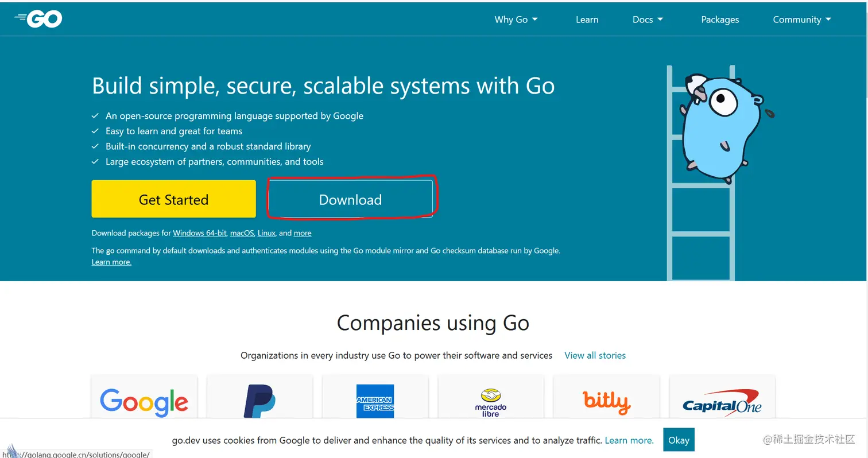Viewport: 868px width, 458px height.
Task: Click the 'Companies using Go' heading
Action: (433, 323)
